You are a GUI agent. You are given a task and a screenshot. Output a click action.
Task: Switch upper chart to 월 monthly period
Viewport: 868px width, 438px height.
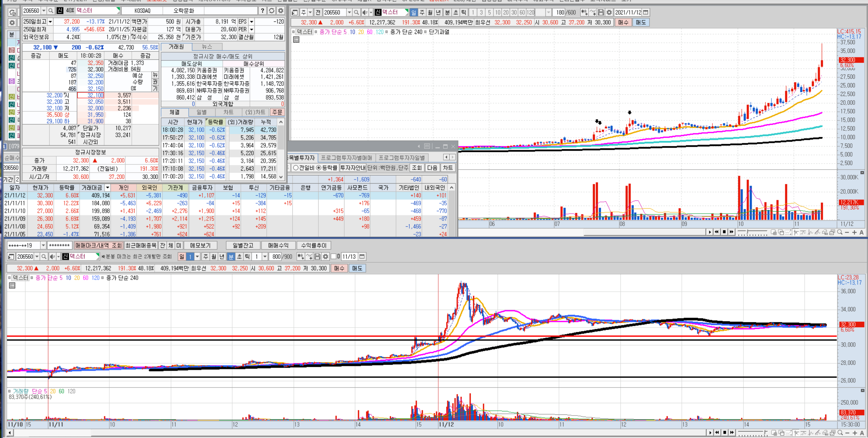pos(430,12)
